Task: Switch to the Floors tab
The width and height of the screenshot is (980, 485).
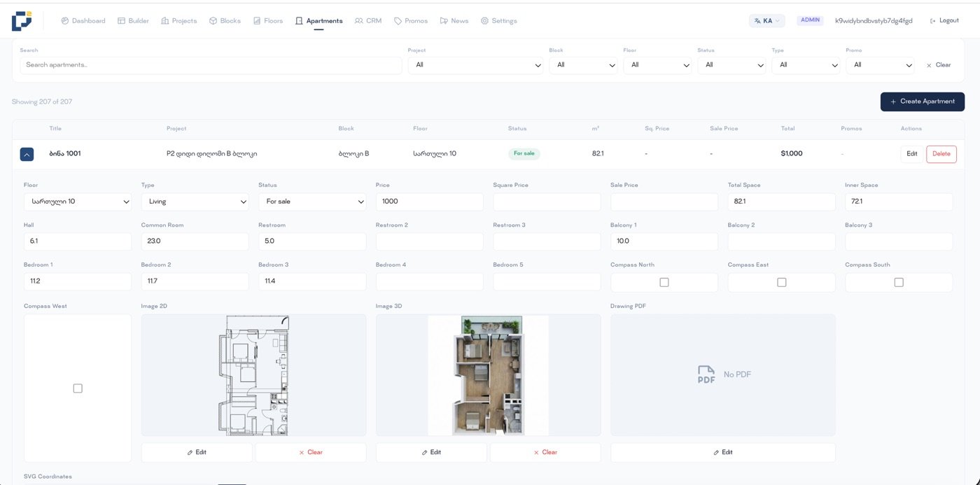Action: (268, 21)
